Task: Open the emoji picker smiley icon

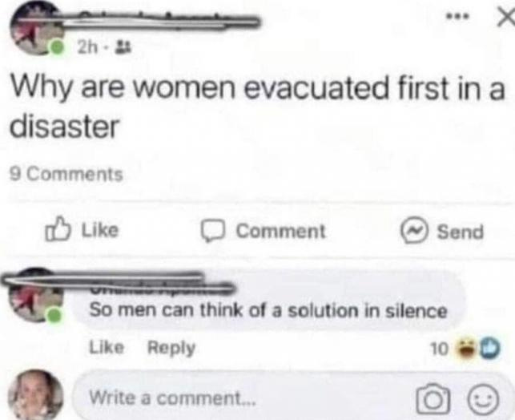Action: (483, 399)
